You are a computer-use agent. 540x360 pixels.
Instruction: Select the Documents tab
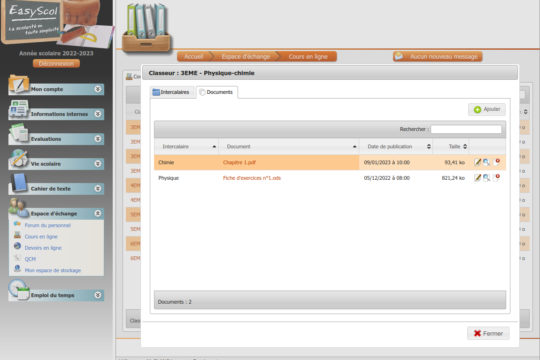tap(217, 92)
